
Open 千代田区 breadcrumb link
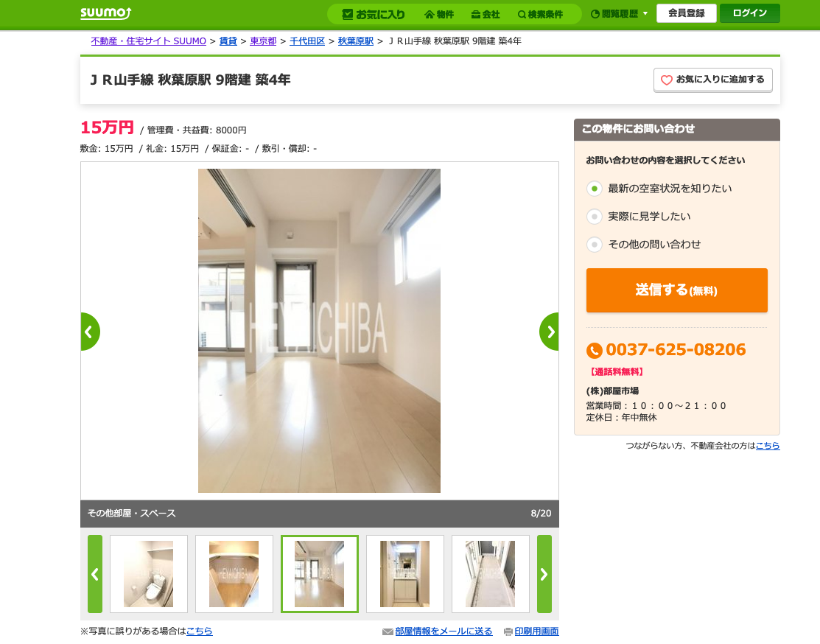click(x=307, y=41)
